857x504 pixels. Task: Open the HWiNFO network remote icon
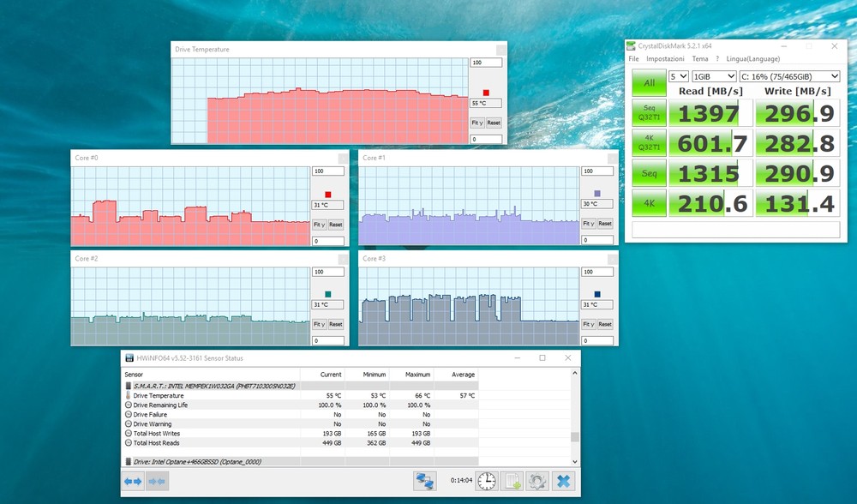point(425,482)
